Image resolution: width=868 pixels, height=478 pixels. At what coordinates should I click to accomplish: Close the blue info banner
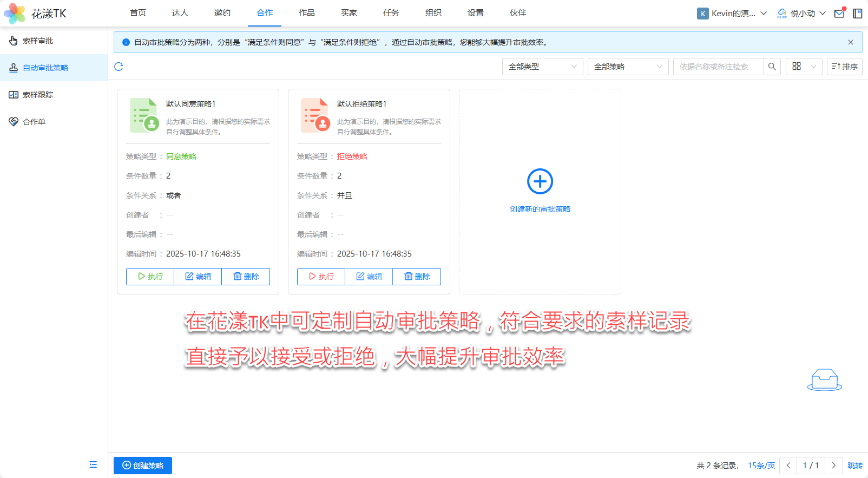tap(850, 42)
